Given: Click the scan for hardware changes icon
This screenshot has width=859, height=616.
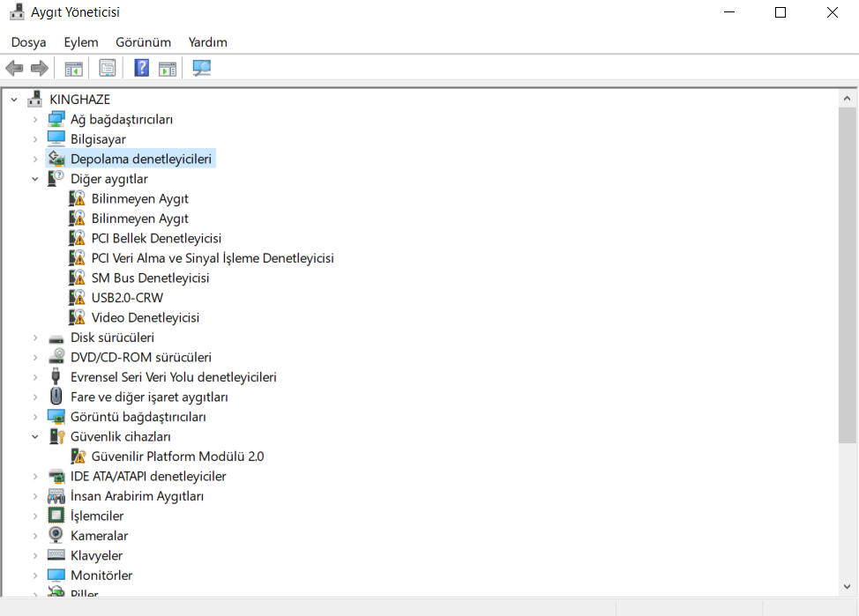Looking at the screenshot, I should (202, 68).
